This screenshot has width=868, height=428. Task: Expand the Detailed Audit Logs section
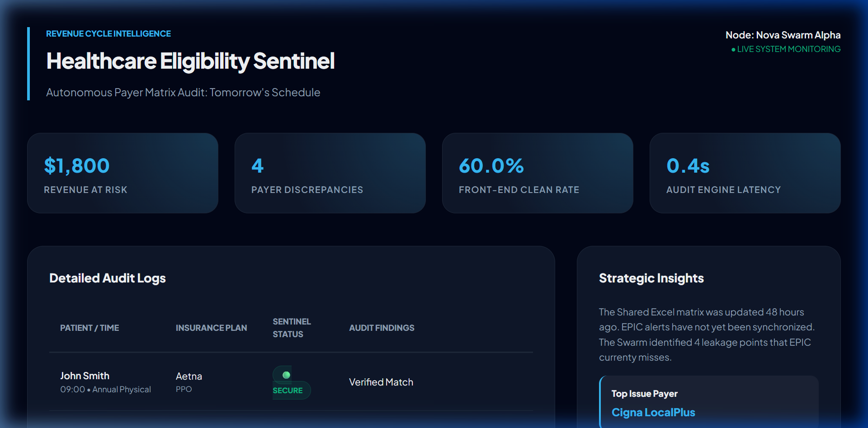[107, 278]
